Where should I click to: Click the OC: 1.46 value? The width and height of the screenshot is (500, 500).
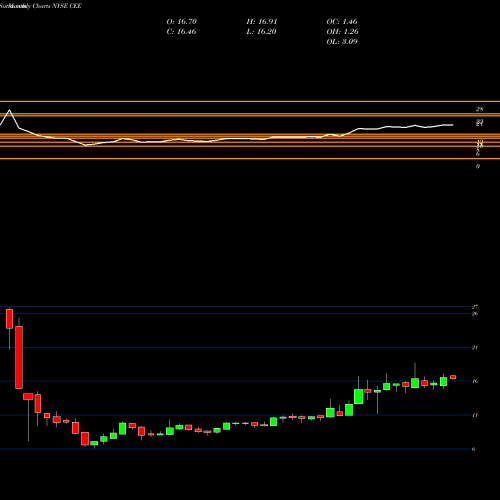(x=342, y=22)
